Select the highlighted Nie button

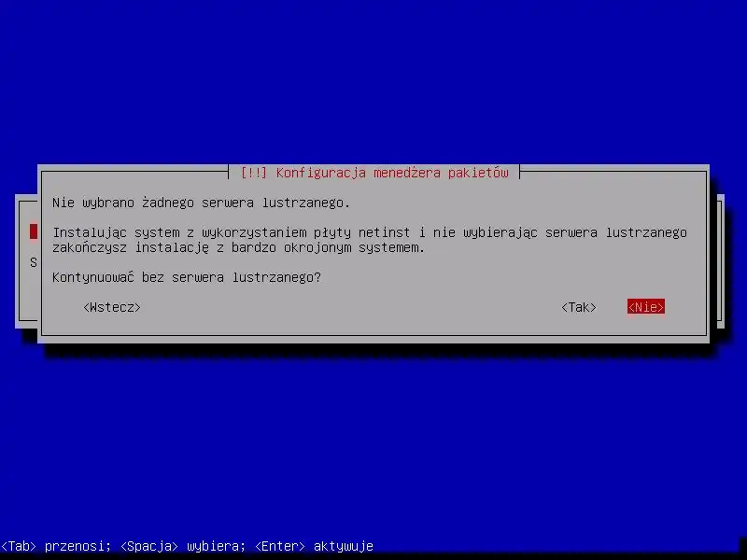point(645,307)
